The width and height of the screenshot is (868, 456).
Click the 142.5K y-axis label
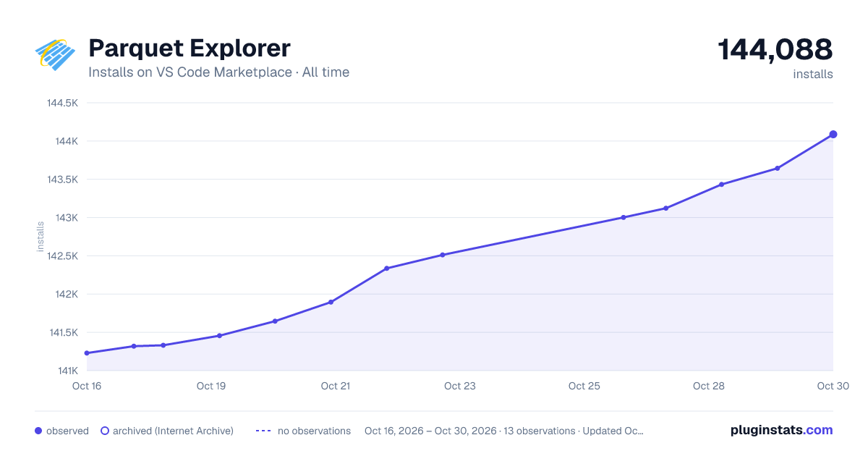click(62, 256)
